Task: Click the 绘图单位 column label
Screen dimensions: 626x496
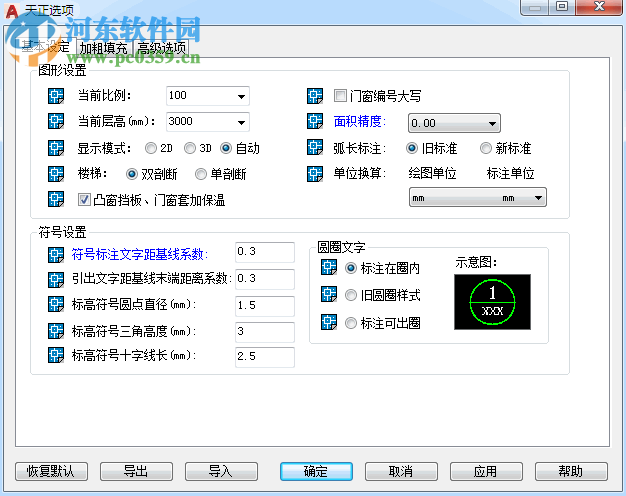Action: tap(432, 174)
